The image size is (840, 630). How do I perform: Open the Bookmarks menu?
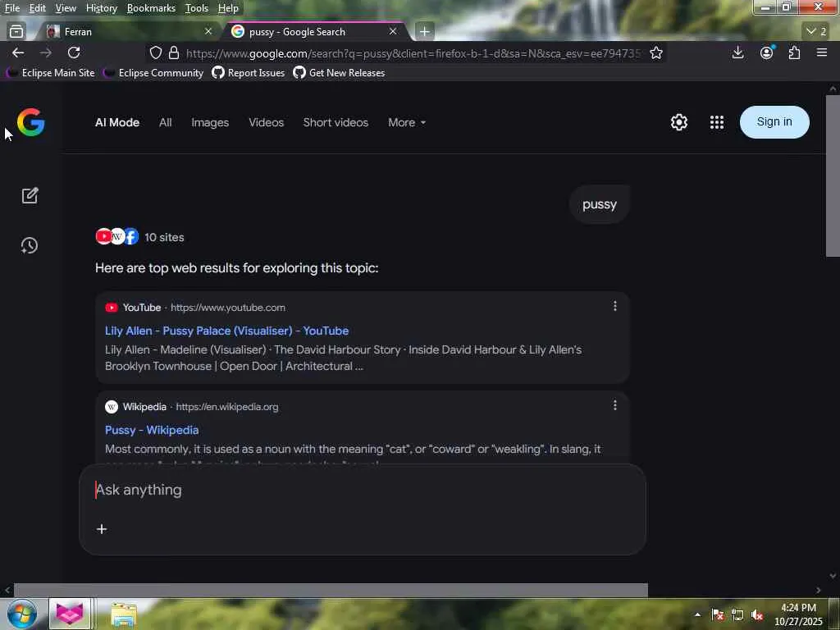[x=151, y=8]
